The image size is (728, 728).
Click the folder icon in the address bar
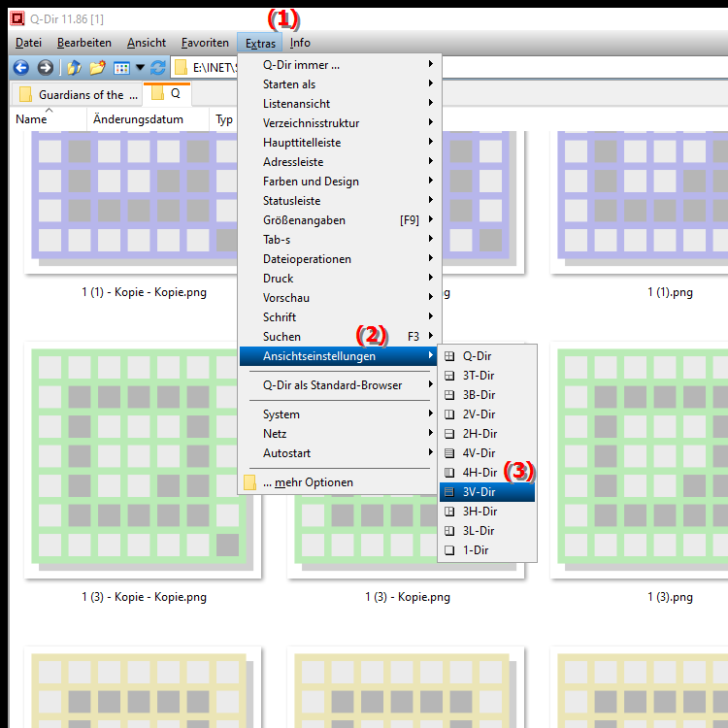[181, 68]
